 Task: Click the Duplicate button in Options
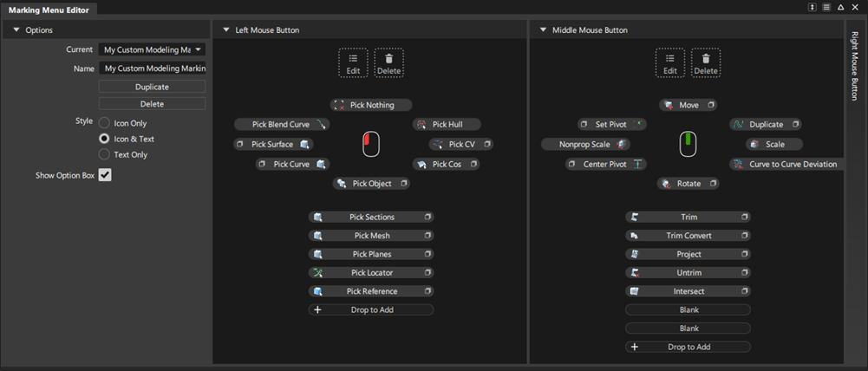pos(152,87)
